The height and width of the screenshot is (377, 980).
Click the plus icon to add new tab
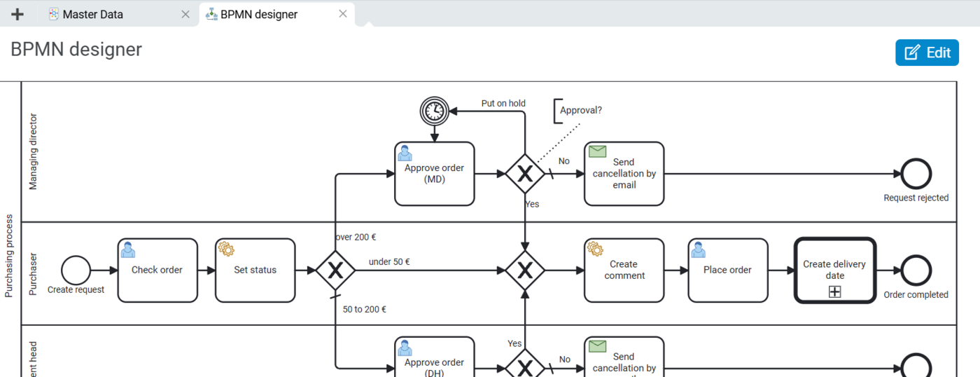[x=17, y=14]
